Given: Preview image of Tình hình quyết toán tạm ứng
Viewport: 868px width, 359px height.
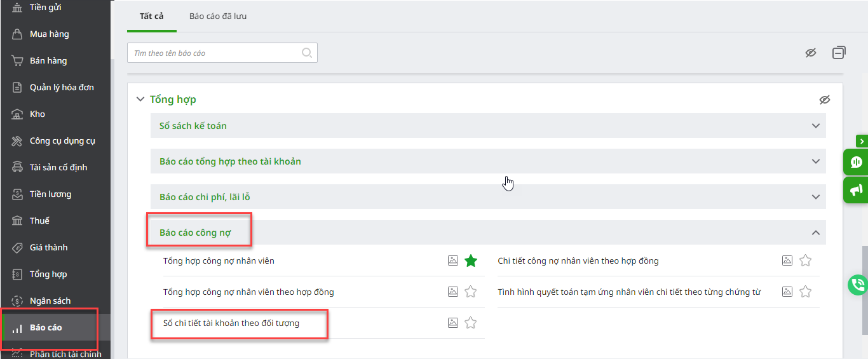Looking at the screenshot, I should [x=787, y=292].
